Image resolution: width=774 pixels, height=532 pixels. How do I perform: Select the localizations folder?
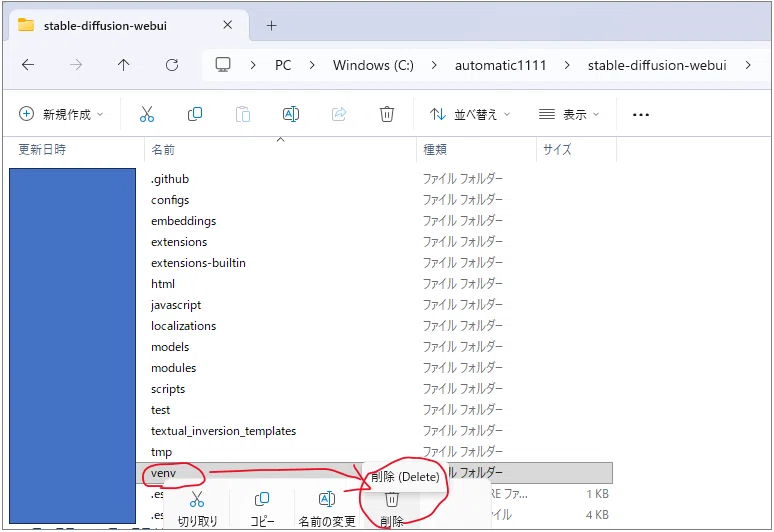click(x=183, y=326)
